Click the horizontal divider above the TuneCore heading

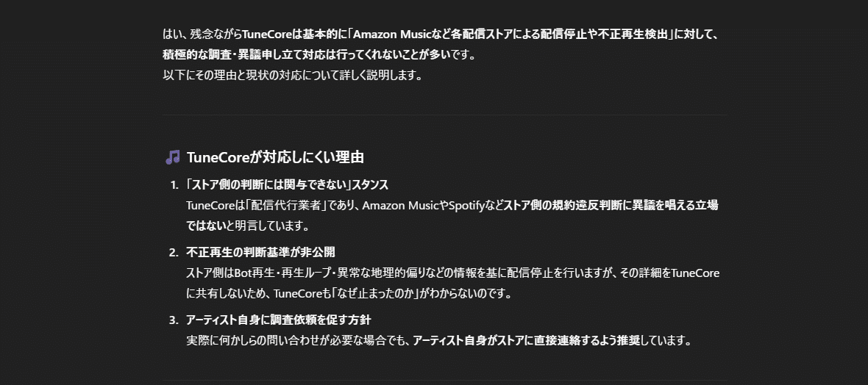coord(445,115)
